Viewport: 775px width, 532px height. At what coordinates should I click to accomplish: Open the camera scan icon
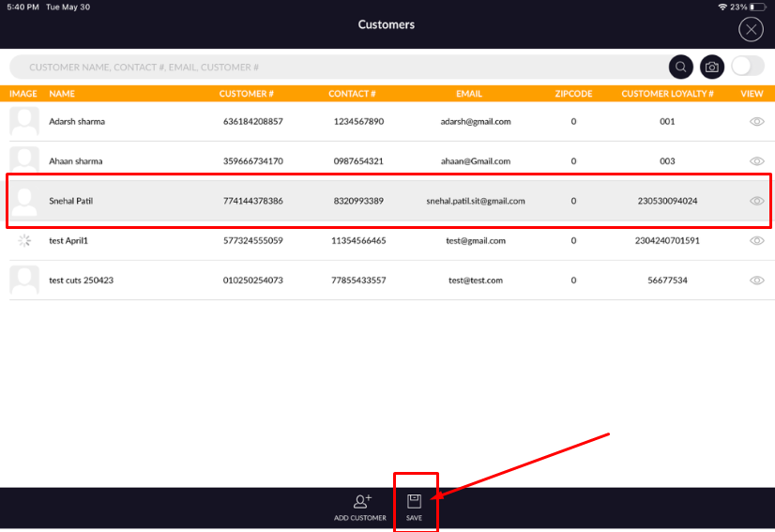point(712,67)
